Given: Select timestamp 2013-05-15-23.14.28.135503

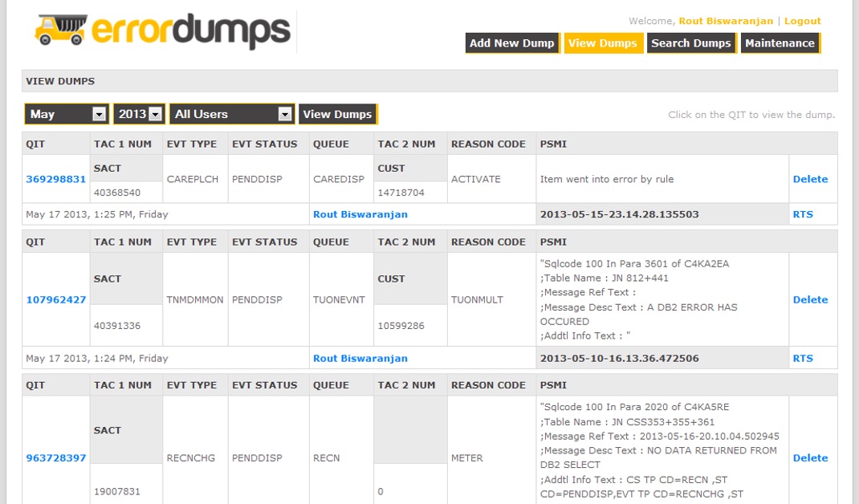Looking at the screenshot, I should (619, 214).
